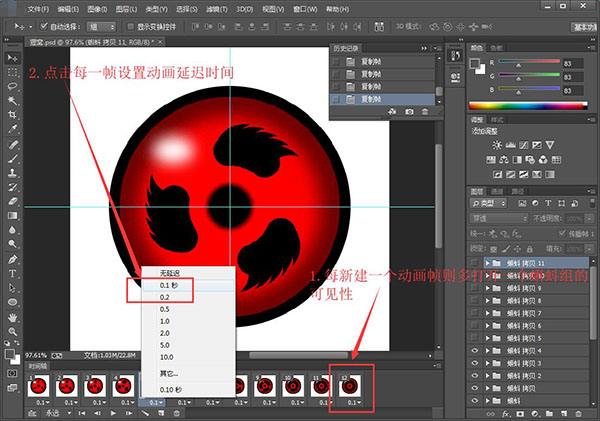The width and height of the screenshot is (600, 421).
Task: Expand the 蝌蚪 拷贝 6 group
Action: coord(488,326)
